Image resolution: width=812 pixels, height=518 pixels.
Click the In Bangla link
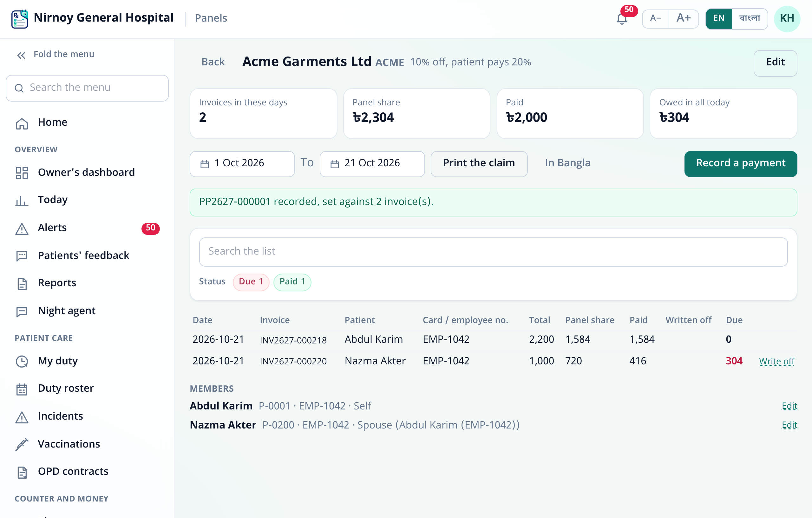567,163
